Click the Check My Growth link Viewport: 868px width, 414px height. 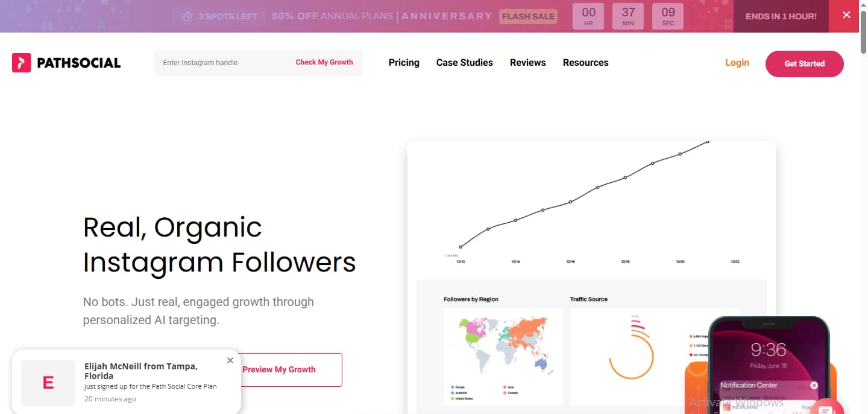(x=324, y=62)
